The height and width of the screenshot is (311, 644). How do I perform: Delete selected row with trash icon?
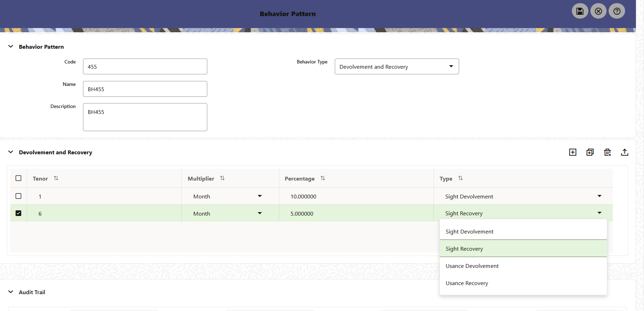[x=608, y=152]
